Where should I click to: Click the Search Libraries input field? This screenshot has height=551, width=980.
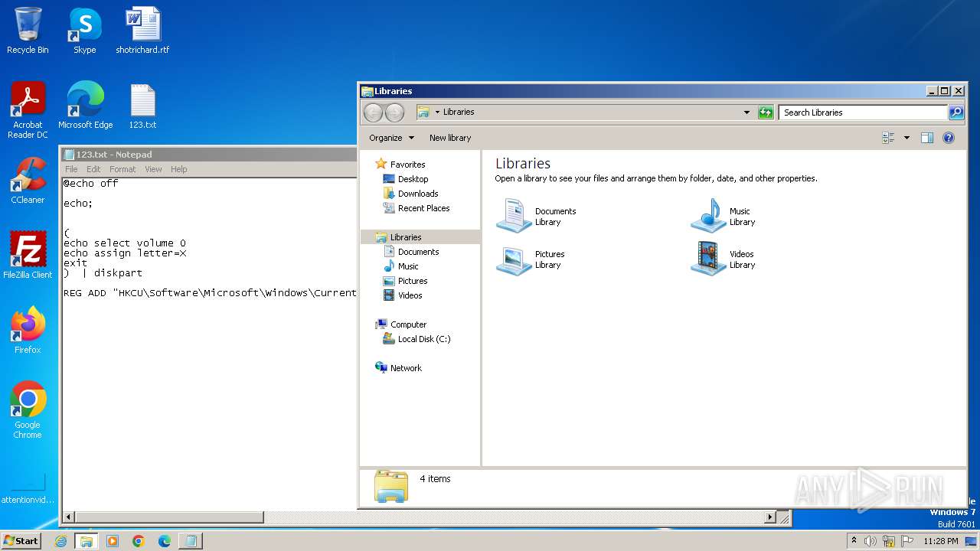pos(863,112)
